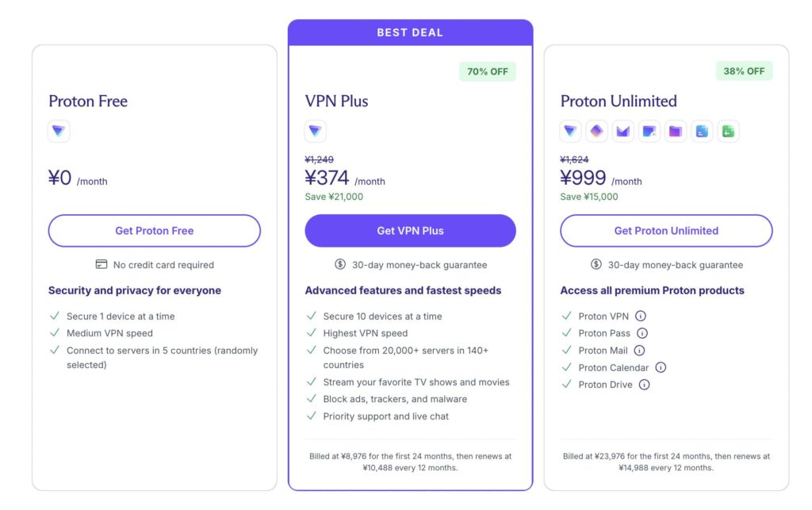Click info icon next to Proton Drive
This screenshot has height=510, width=812.
click(x=644, y=385)
